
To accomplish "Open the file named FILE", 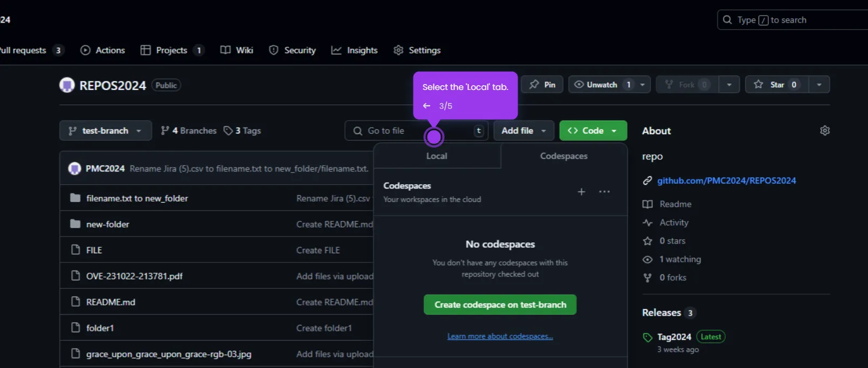I will click(x=94, y=250).
